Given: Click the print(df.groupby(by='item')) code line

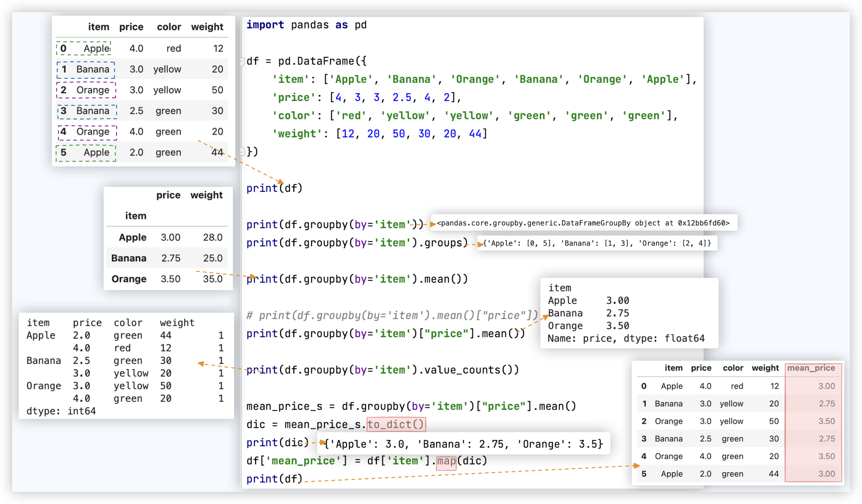Looking at the screenshot, I should 335,225.
